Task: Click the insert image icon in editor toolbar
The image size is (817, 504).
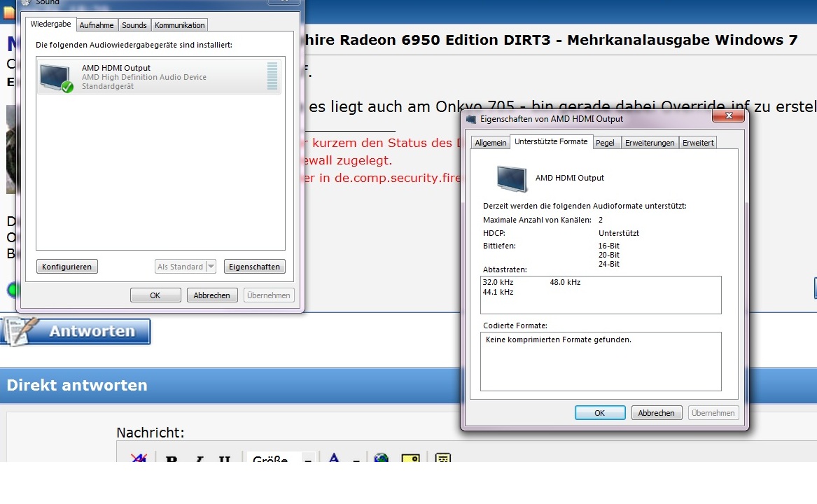Action: 410,458
